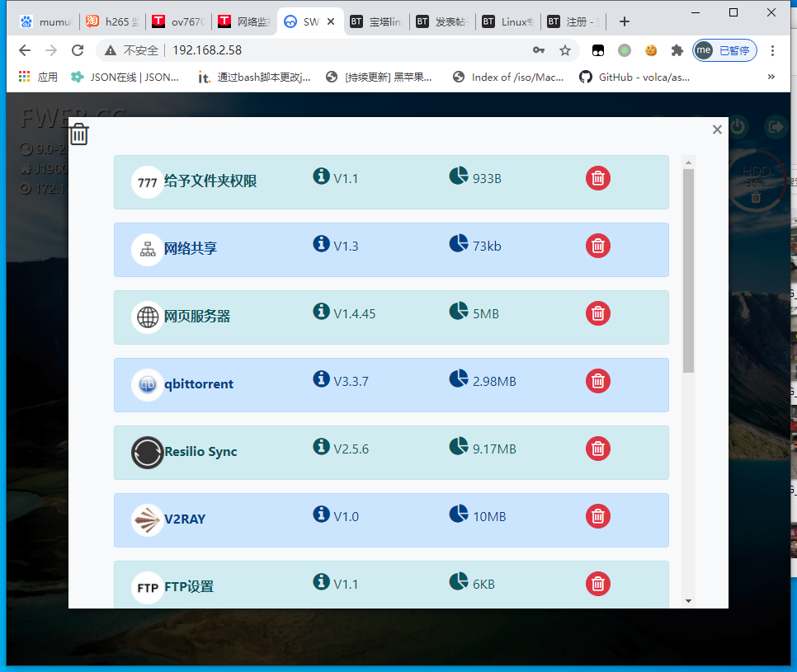Screen dimensions: 797x672
Task: Open the browser extensions puzzle icon
Action: click(677, 50)
